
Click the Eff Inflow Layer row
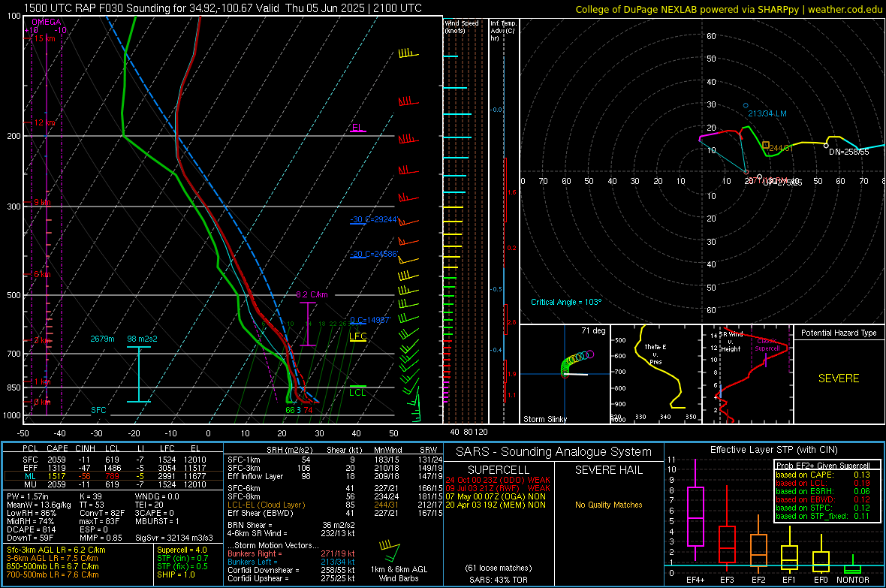336,476
